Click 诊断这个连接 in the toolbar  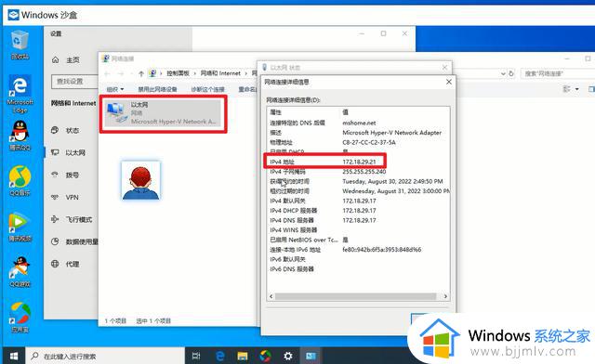coord(207,89)
